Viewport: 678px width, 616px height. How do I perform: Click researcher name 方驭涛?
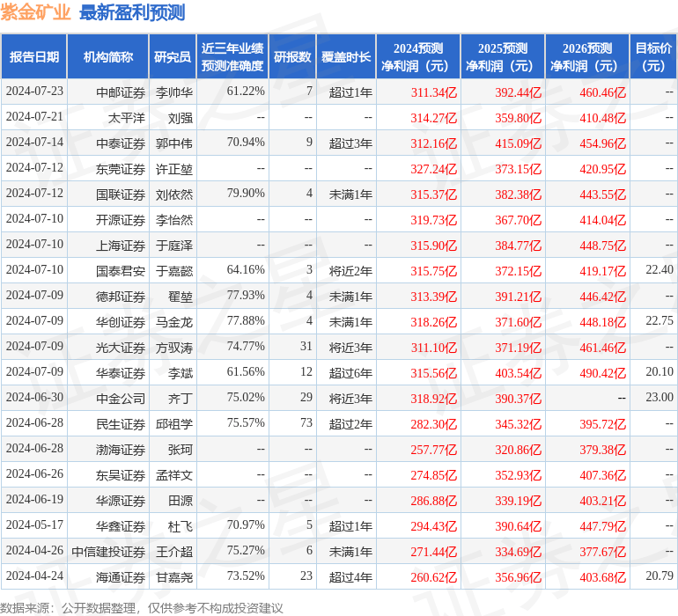coord(174,347)
